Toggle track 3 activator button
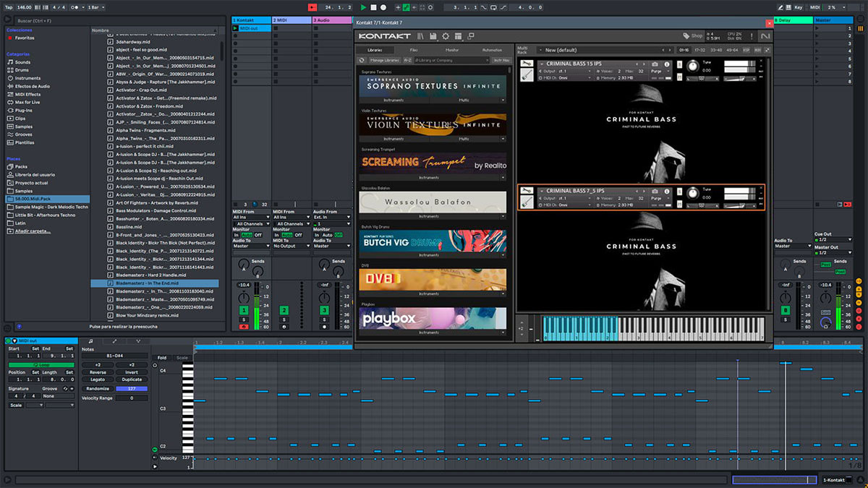Viewport: 868px width, 488px height. (324, 310)
